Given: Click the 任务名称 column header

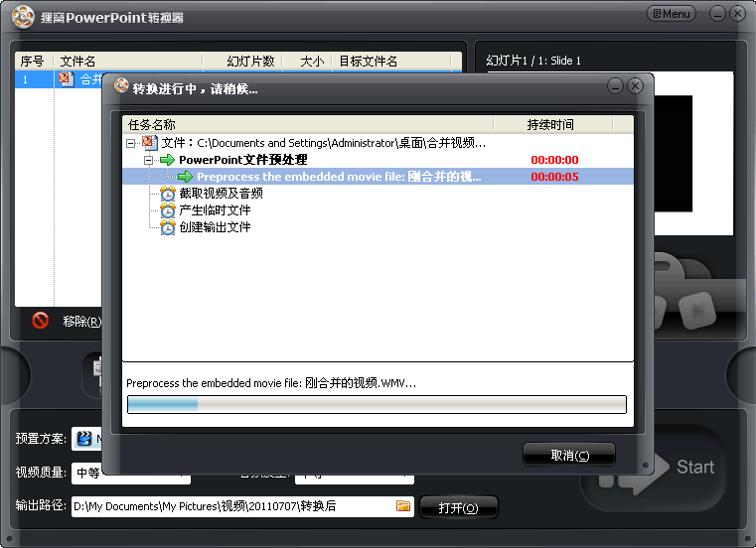Looking at the screenshot, I should pos(308,124).
